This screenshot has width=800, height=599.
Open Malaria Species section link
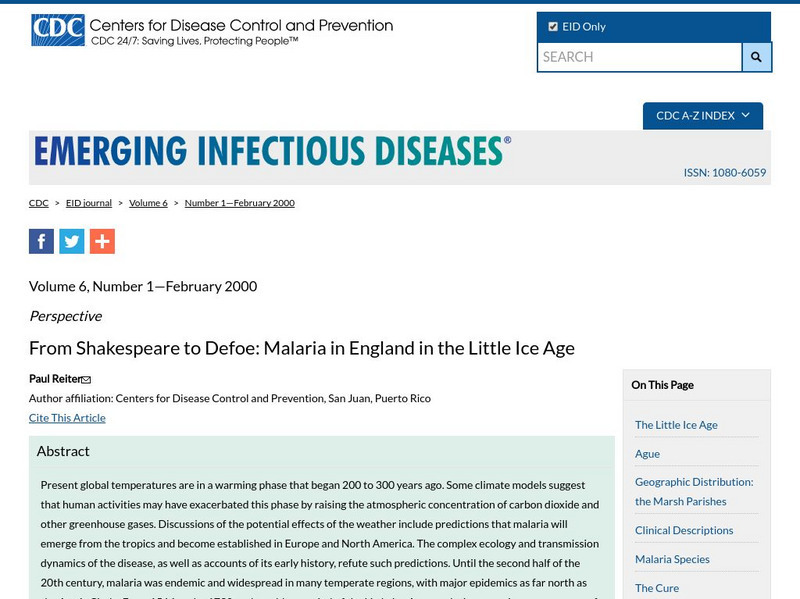672,559
